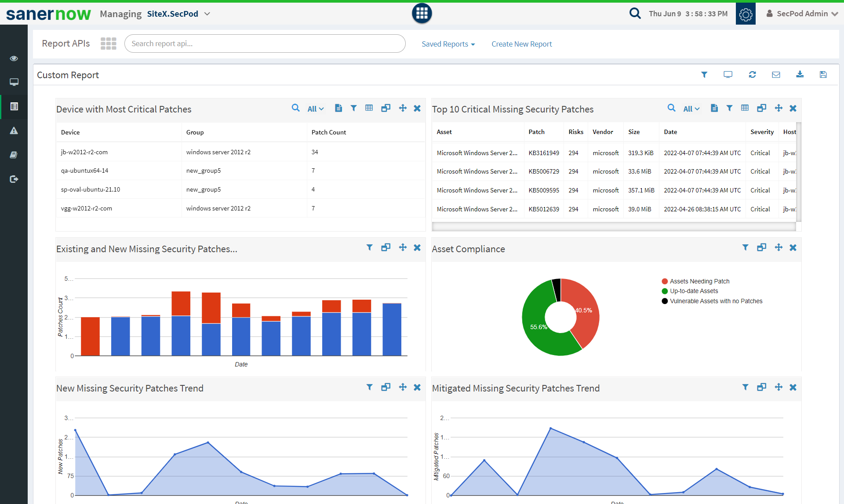844x504 pixels.
Task: Click the email icon in Custom Report toolbar
Action: point(777,74)
